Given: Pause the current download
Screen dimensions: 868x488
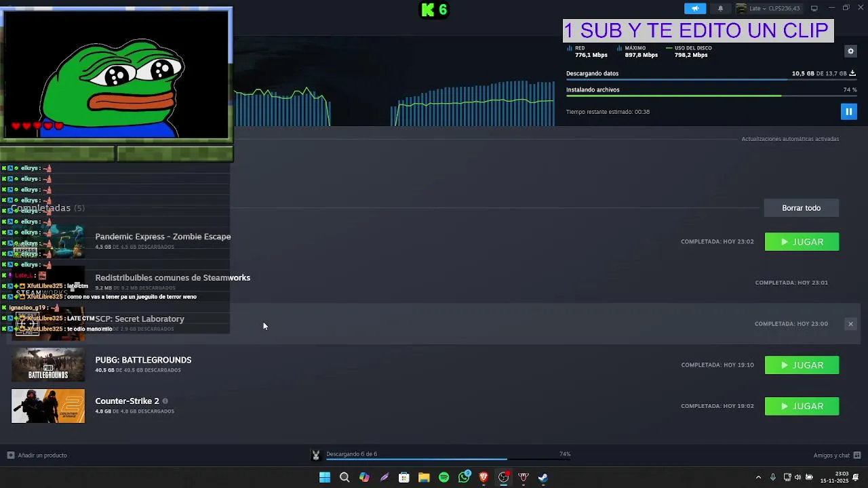Looking at the screenshot, I should 848,112.
